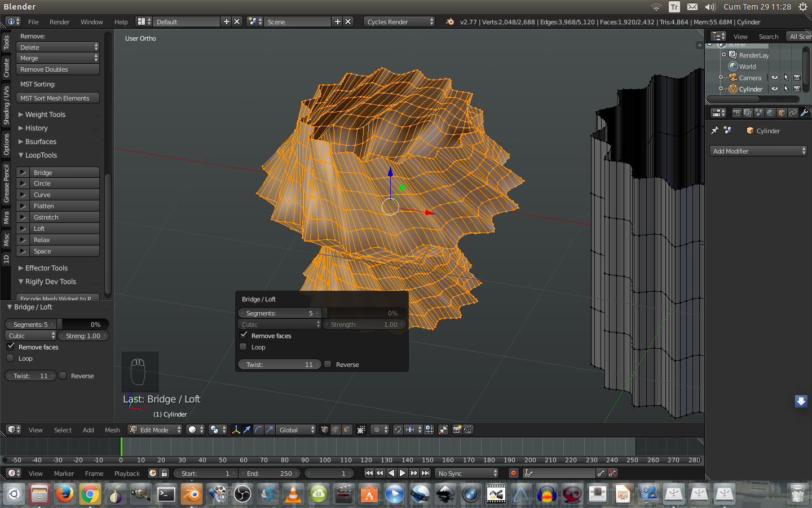812x508 pixels.
Task: Hide the Cylinder object via eye icon
Action: [775, 89]
